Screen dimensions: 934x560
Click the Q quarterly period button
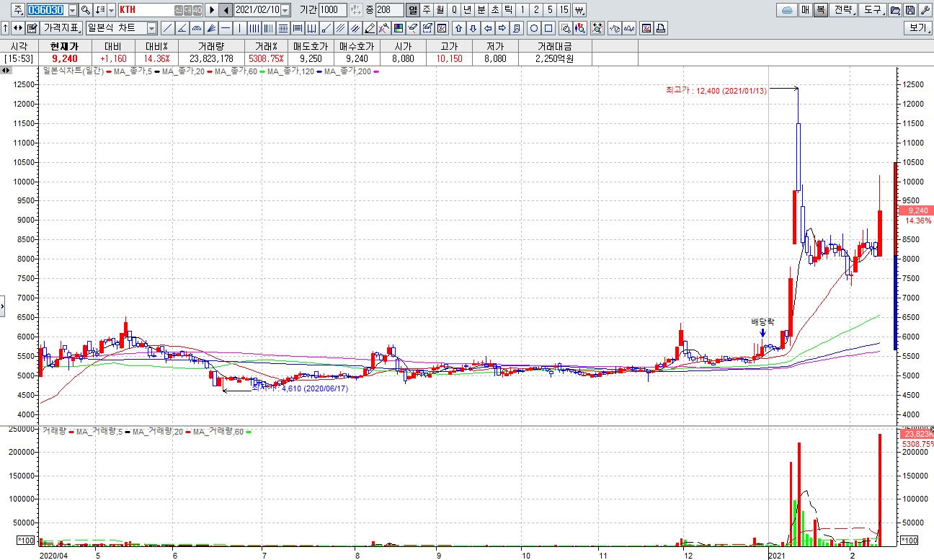coord(454,9)
